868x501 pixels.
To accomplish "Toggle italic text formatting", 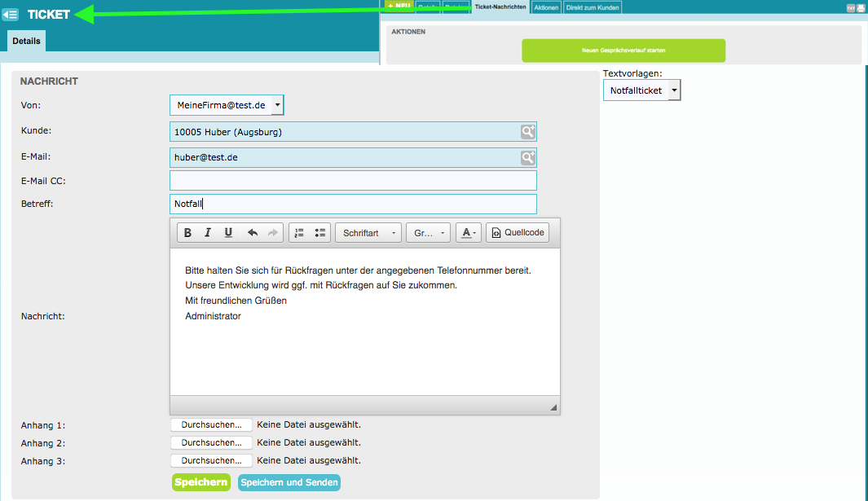I will tap(208, 233).
